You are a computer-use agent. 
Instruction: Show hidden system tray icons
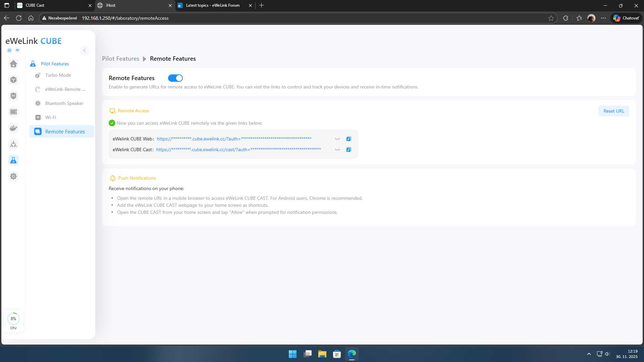point(589,354)
